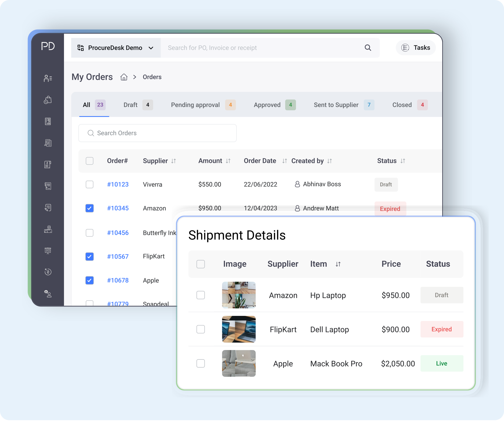Open the dollar refresh sidebar icon
504x421 pixels.
[x=48, y=272]
